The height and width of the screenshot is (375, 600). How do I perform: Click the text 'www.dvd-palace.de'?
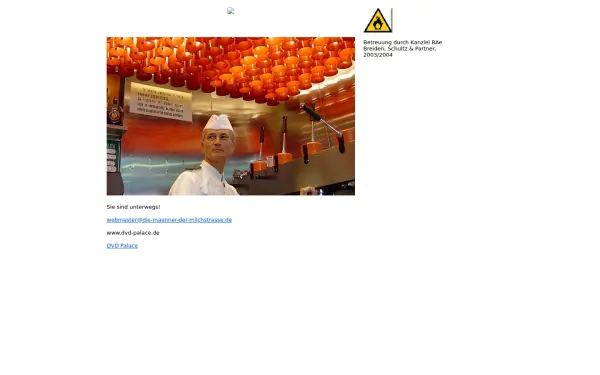tap(133, 233)
